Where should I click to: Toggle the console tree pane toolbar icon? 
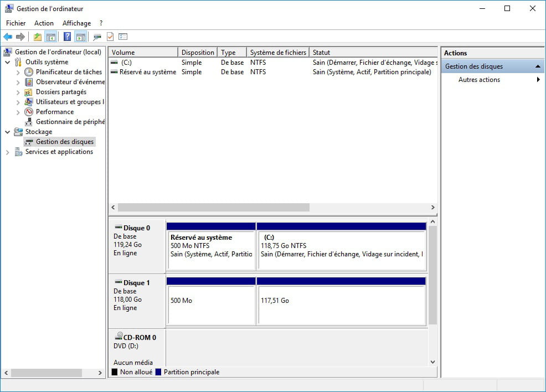coord(51,37)
